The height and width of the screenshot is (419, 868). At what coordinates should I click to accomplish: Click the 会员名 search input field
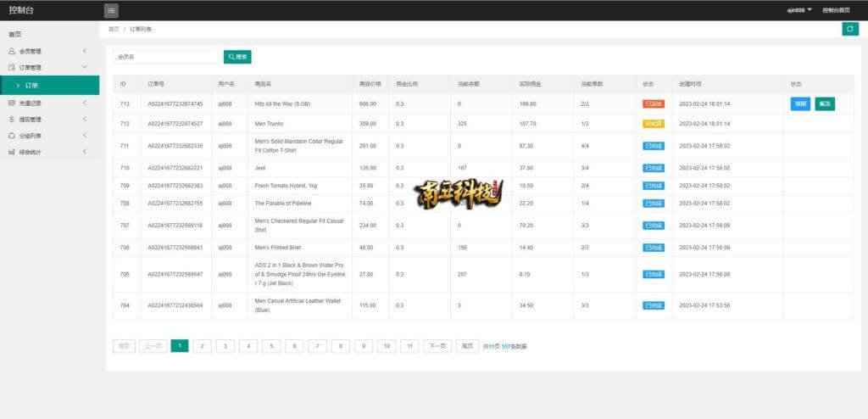pos(166,57)
